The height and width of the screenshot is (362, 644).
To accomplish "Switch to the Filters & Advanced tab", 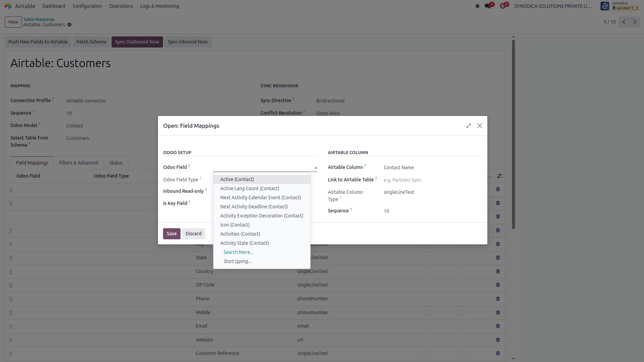I will point(79,163).
